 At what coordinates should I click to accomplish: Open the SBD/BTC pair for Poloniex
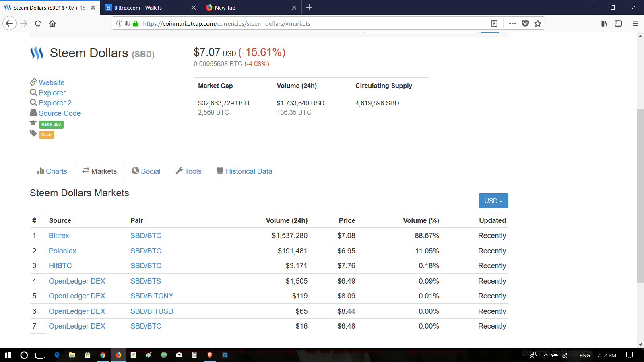(x=146, y=251)
